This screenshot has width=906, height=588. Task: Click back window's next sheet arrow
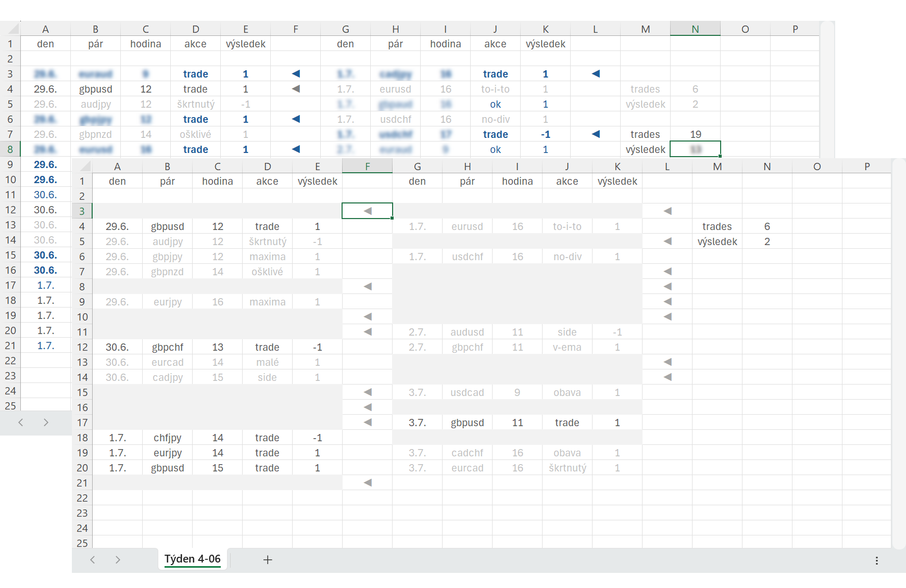tap(46, 423)
